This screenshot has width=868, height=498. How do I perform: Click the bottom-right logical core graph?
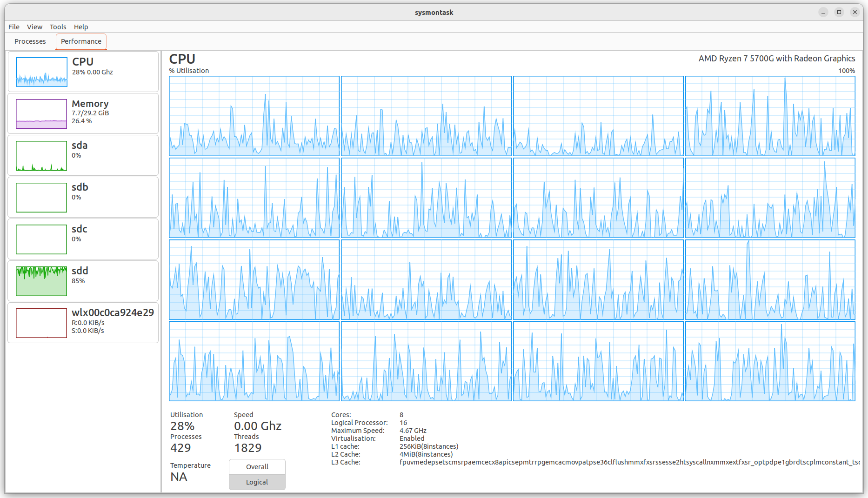point(770,362)
